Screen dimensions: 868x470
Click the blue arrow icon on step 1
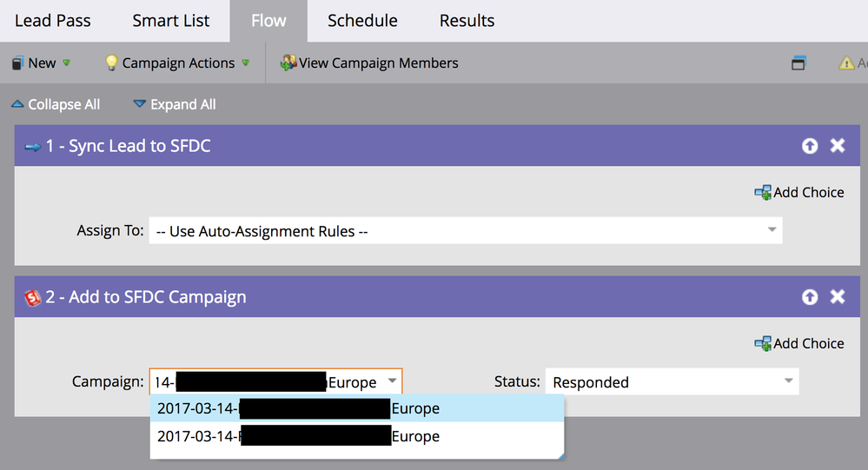(x=33, y=147)
